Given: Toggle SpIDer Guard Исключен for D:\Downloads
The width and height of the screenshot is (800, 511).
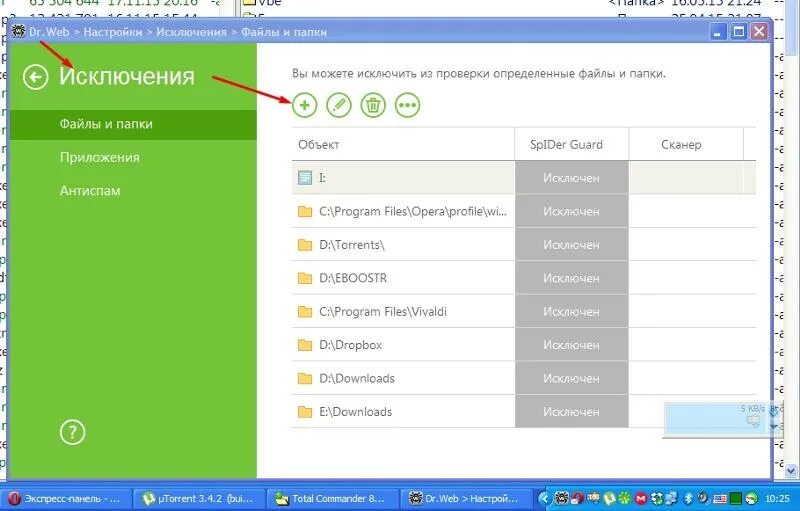Looking at the screenshot, I should [x=571, y=378].
